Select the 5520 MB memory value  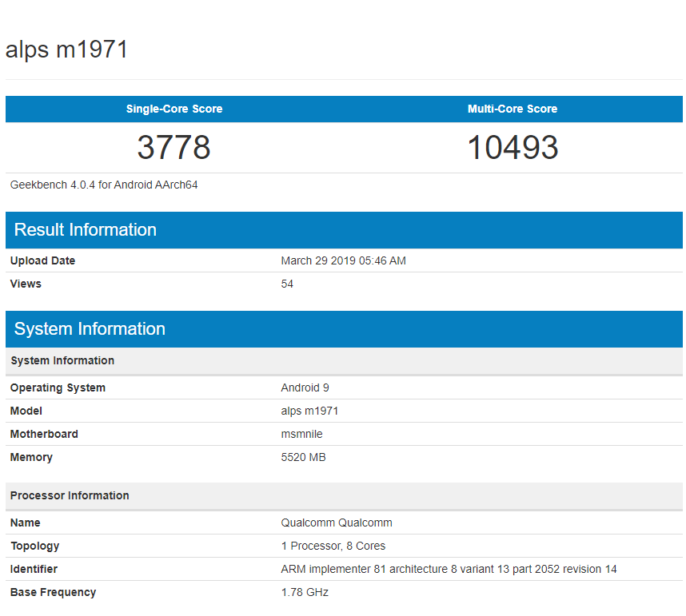pyautogui.click(x=303, y=457)
